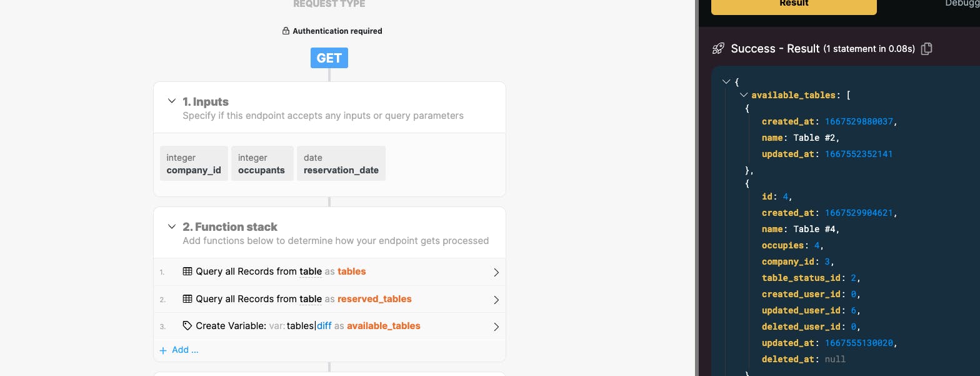Switch to the Debugger tab
The height and width of the screenshot is (376, 980).
pos(962,4)
